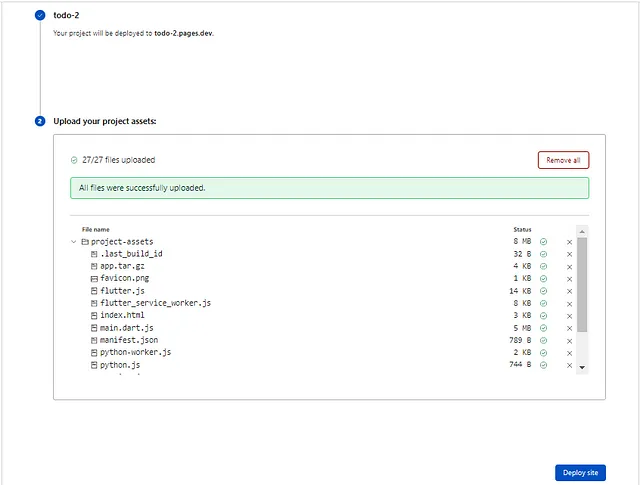Click the flutter.js file icon
Image resolution: width=640 pixels, height=485 pixels.
[94, 291]
